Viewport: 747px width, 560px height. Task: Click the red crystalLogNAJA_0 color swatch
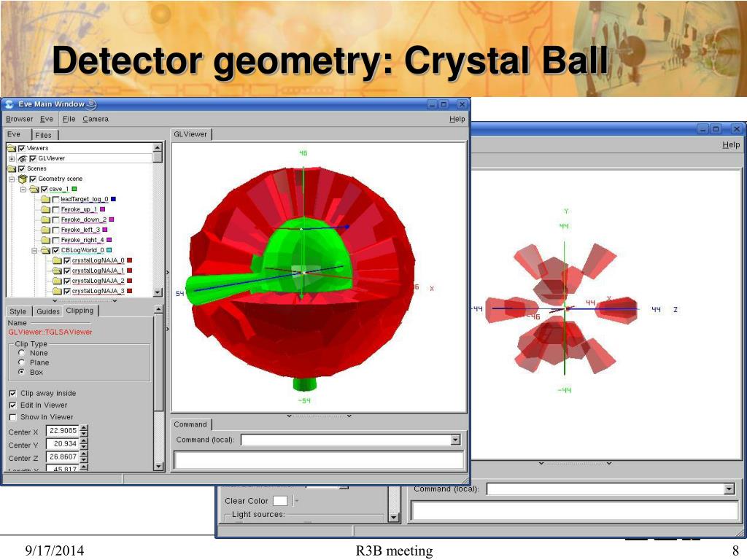point(130,260)
